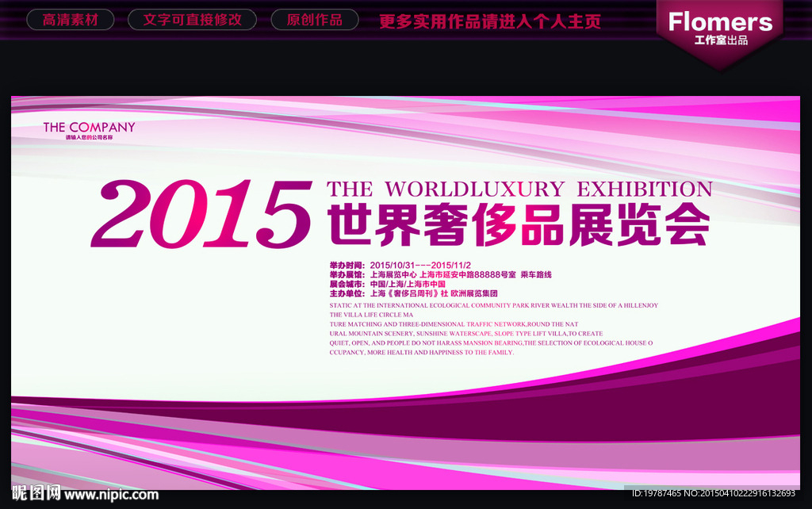Select the line starting URAL MOUNTAIN SCENERY

[466, 334]
